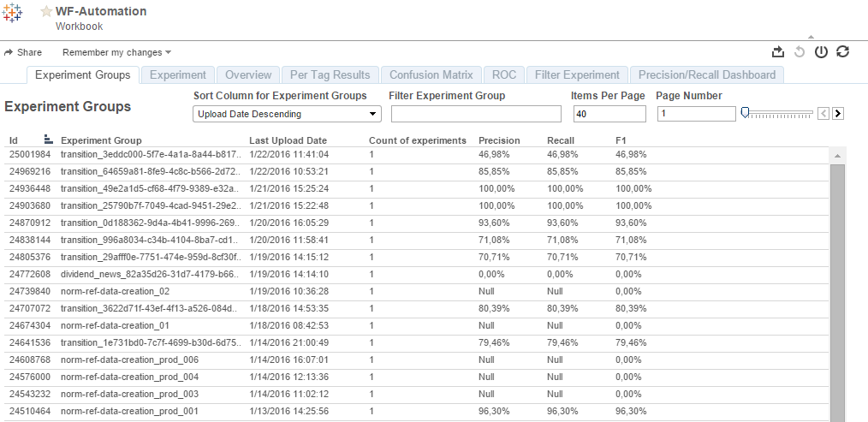
Task: Click the Tableau logo icon
Action: (x=12, y=13)
